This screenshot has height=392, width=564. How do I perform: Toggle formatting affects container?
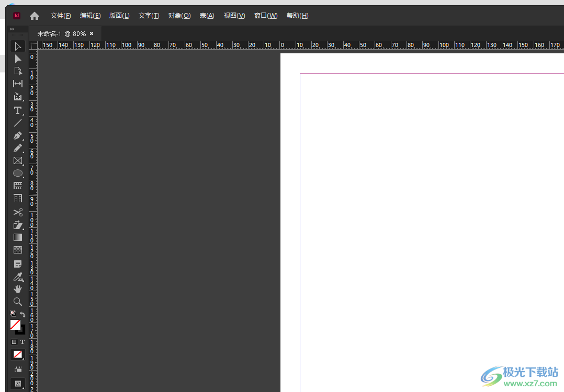pos(14,342)
